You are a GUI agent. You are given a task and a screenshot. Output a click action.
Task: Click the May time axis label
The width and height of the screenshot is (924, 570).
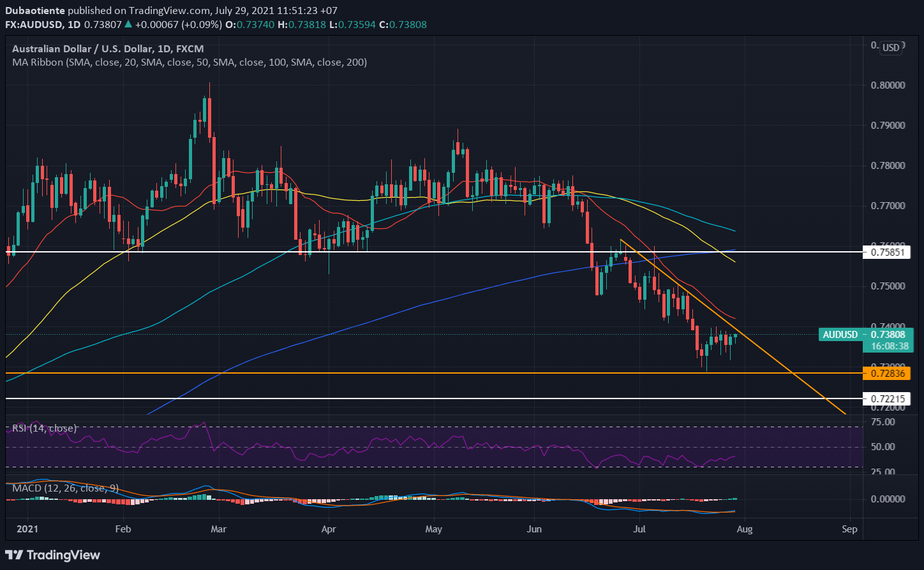click(x=434, y=529)
